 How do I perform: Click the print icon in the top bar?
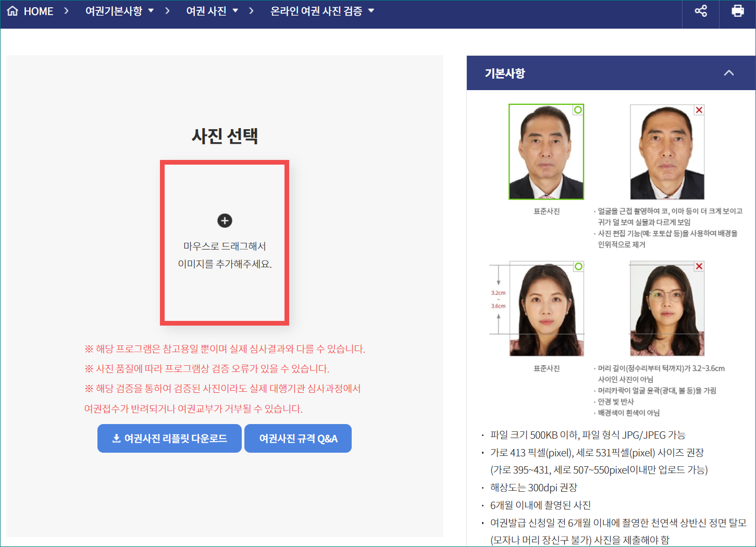737,10
